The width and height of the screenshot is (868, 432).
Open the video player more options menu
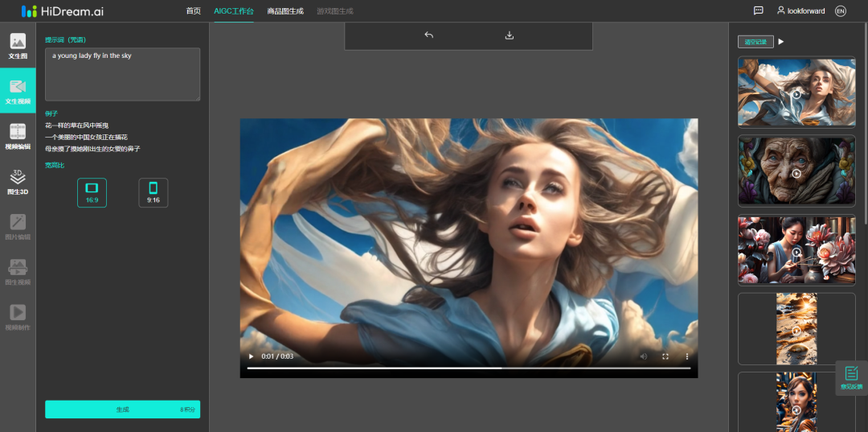point(687,356)
